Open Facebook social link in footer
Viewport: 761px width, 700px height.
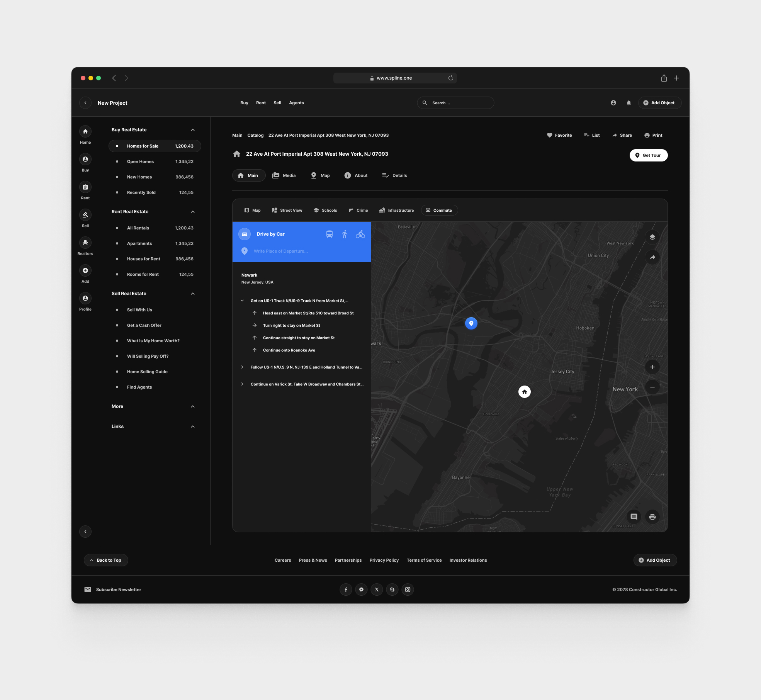tap(346, 590)
